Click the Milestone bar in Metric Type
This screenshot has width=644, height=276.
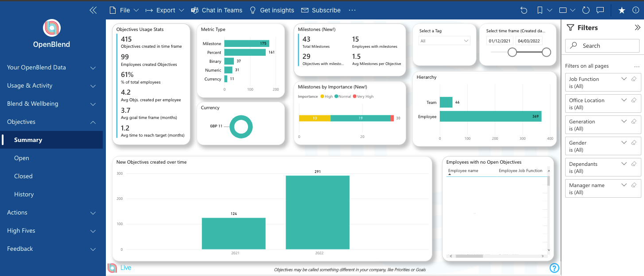[247, 43]
